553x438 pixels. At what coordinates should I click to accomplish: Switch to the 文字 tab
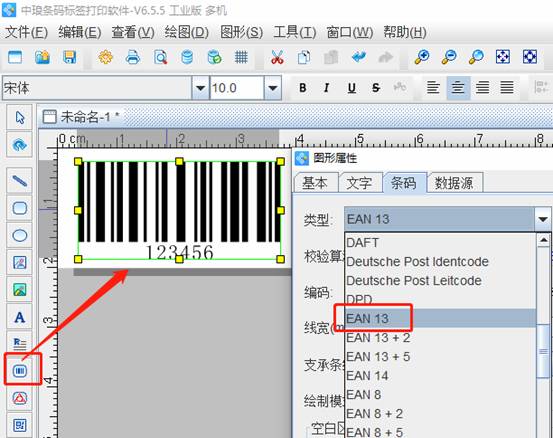coord(359,183)
